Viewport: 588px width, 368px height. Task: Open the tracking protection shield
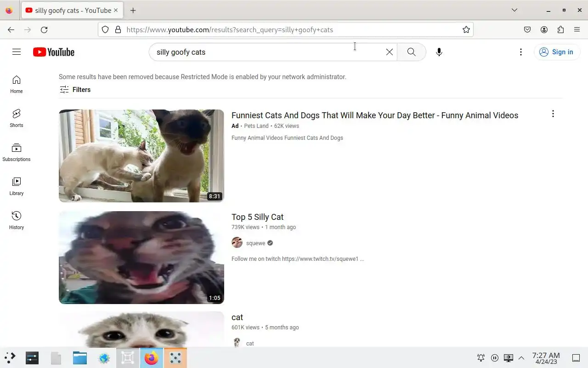(x=105, y=30)
